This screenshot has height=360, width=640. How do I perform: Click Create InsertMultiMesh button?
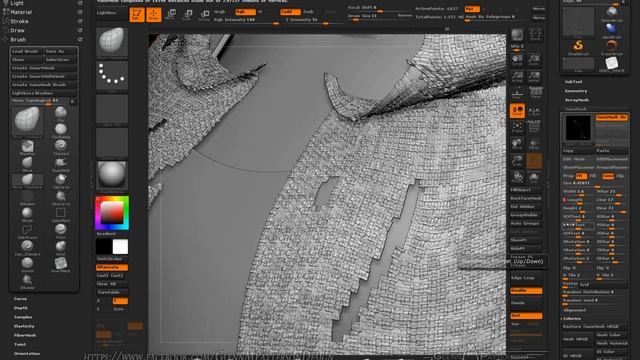point(44,76)
